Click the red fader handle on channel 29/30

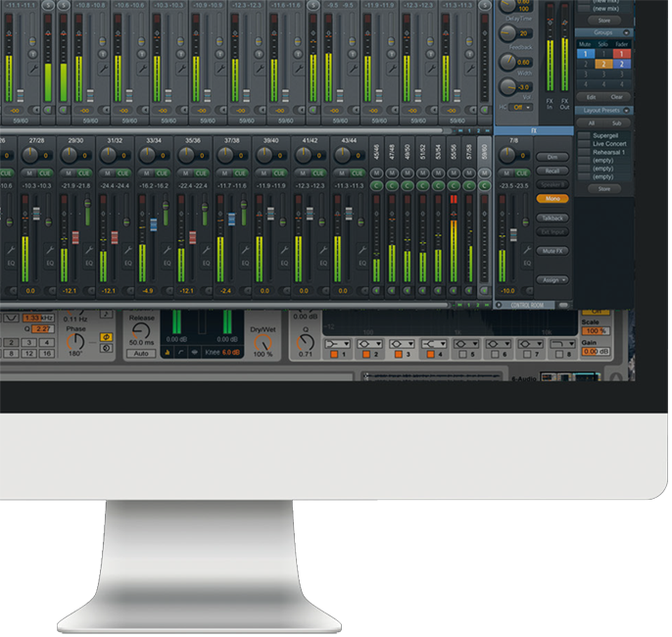(75, 237)
